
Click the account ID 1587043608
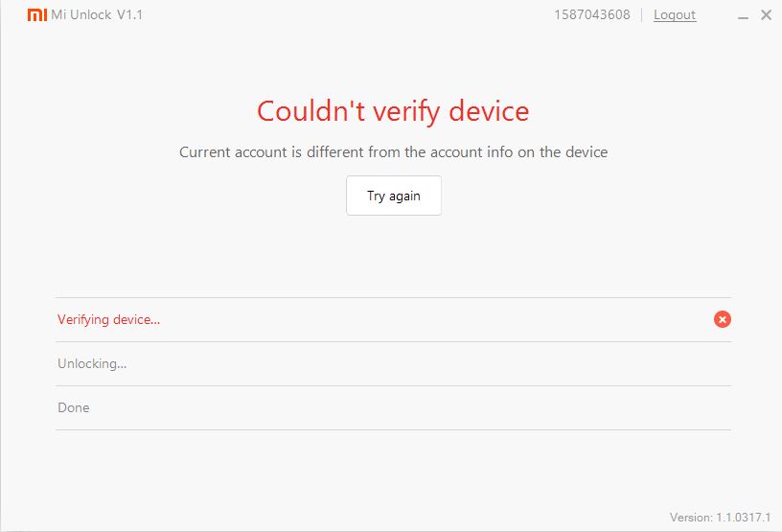pos(592,15)
